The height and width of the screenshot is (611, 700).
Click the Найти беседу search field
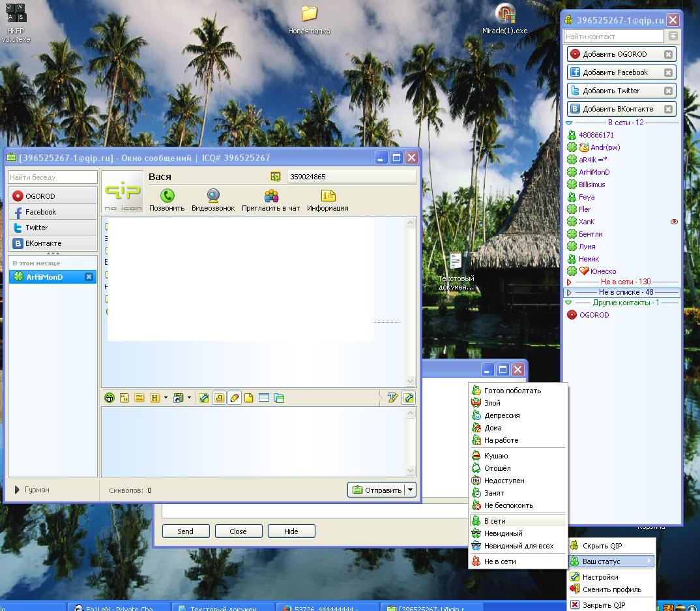pos(53,177)
